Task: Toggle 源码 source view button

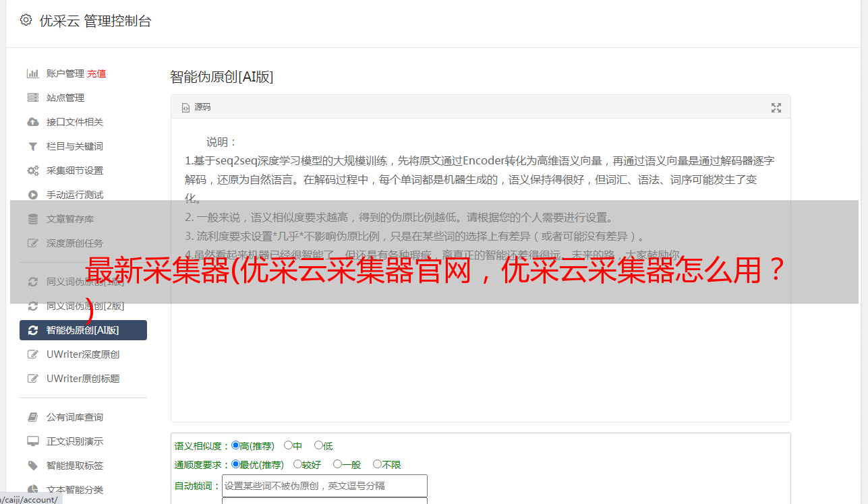Action: 196,108
